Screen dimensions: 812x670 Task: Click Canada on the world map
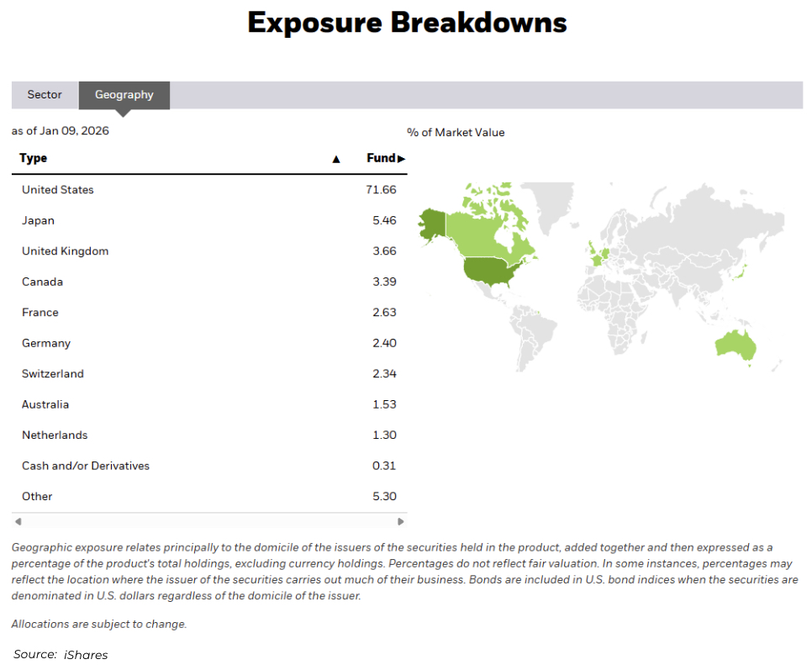tap(483, 231)
